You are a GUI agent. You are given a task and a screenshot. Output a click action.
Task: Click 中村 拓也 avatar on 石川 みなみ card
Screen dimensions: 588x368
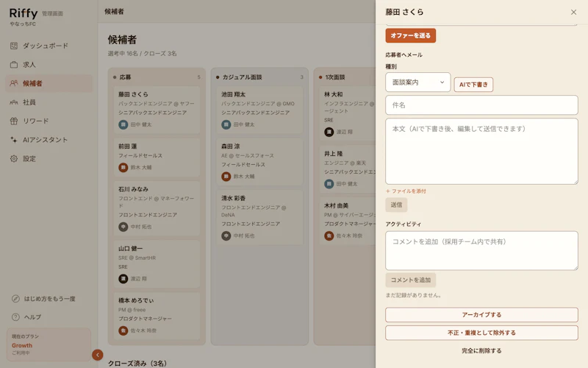pyautogui.click(x=123, y=227)
